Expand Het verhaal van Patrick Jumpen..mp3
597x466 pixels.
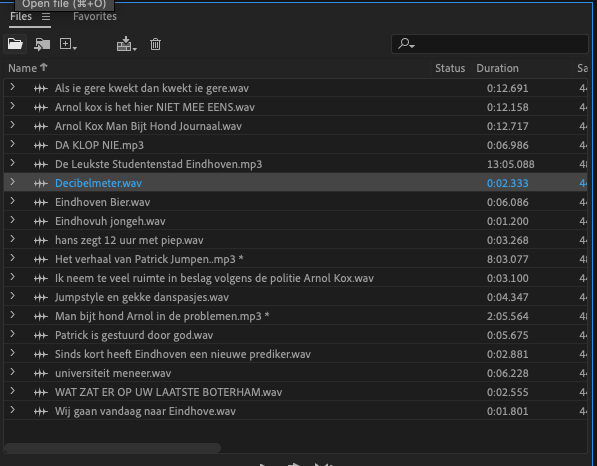pyautogui.click(x=13, y=258)
